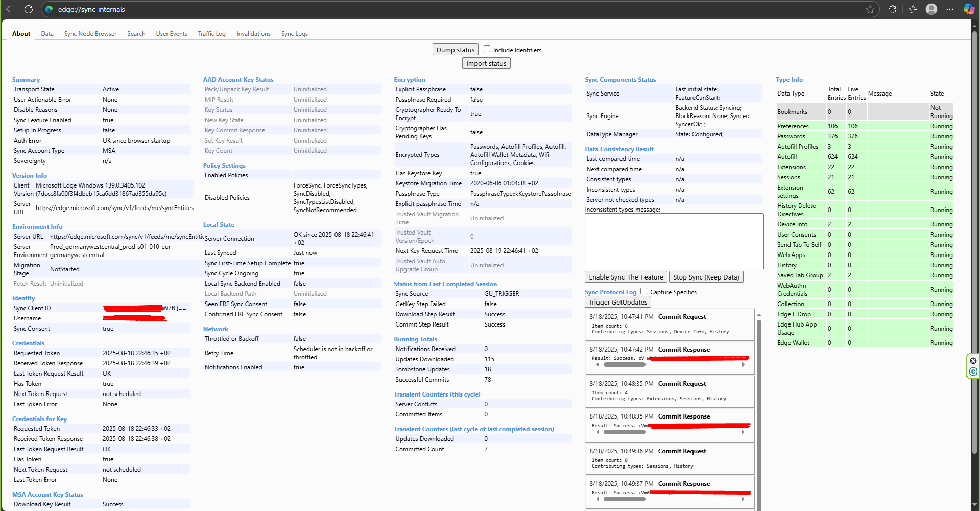This screenshot has height=511, width=980.
Task: Click the Saved Tab Group data type row
Action: [864, 275]
